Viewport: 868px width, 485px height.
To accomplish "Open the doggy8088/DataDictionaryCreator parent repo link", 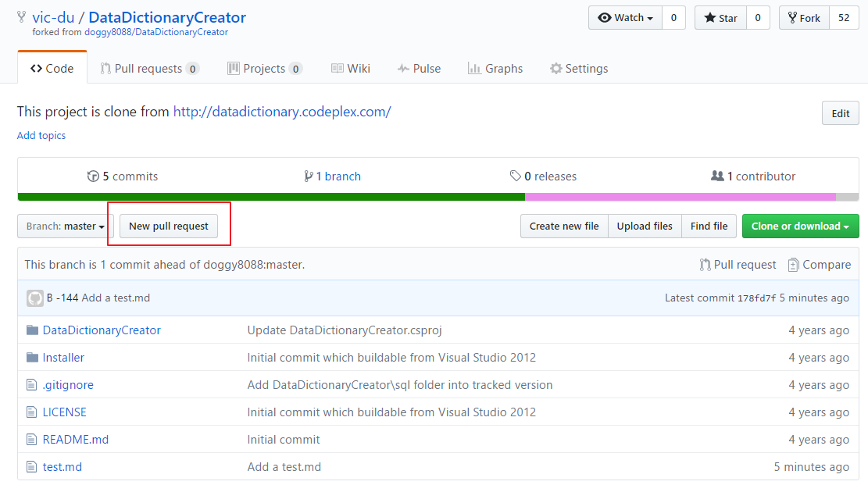I will click(x=156, y=32).
